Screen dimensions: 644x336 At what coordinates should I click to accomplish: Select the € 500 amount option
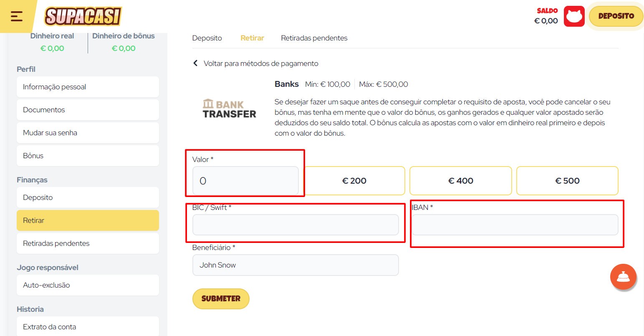click(567, 181)
